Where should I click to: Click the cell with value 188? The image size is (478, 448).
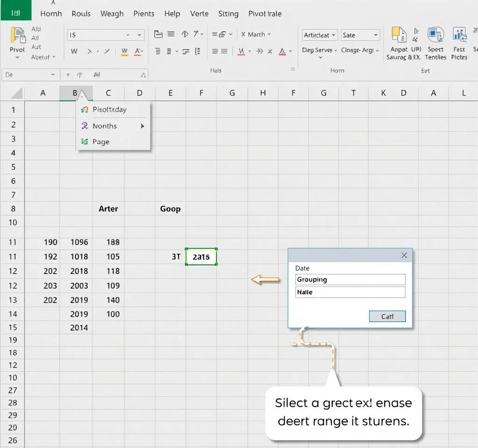[108, 242]
